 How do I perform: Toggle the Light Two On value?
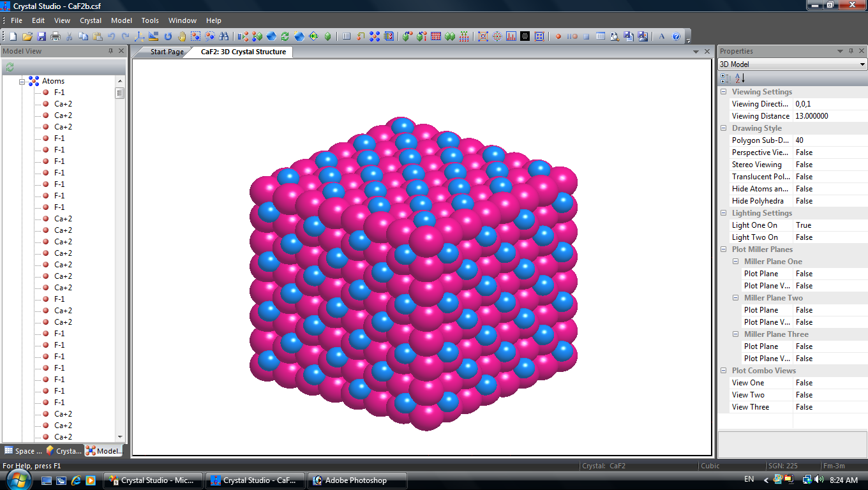point(804,237)
